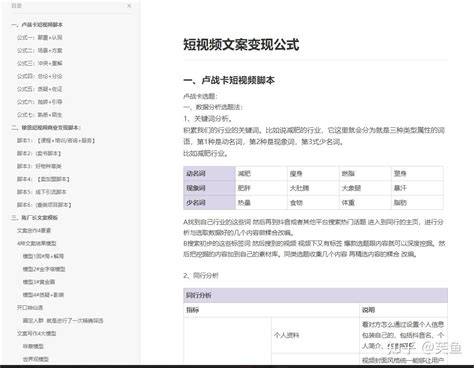
Task: Jump to outline section 三 文案模板
Action: click(x=35, y=218)
